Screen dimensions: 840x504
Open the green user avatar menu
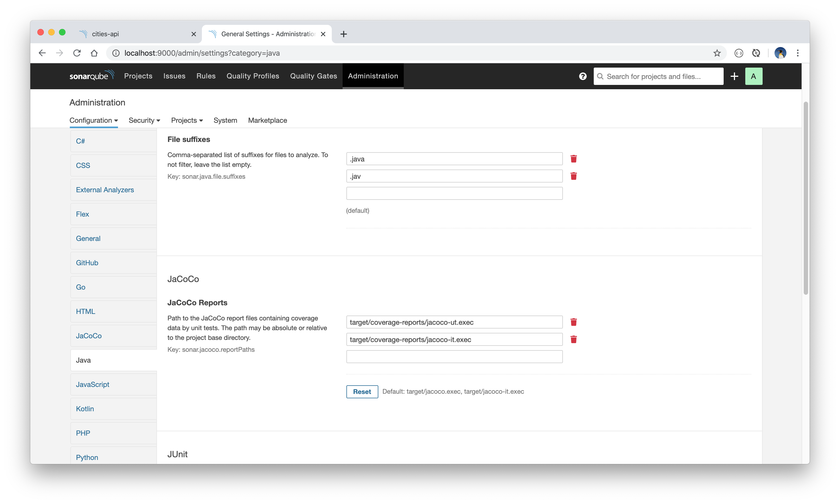tap(753, 77)
